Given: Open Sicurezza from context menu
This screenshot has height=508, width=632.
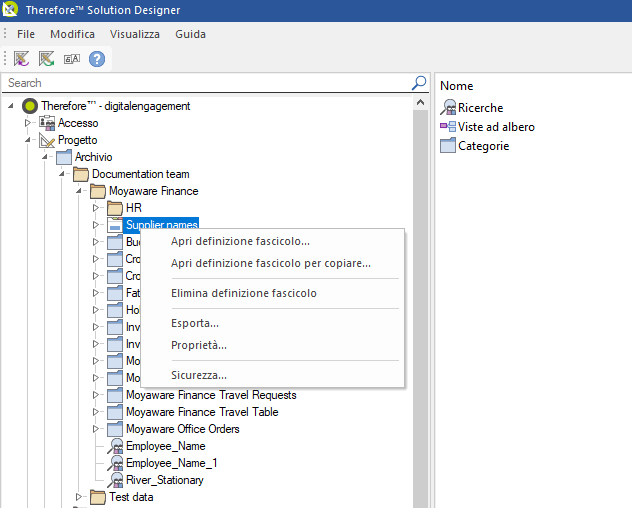Looking at the screenshot, I should click(x=272, y=375).
